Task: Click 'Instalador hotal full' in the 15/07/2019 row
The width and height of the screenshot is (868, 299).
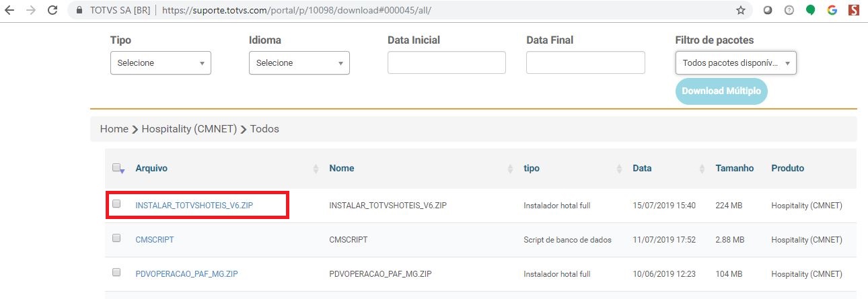Action: [x=557, y=205]
